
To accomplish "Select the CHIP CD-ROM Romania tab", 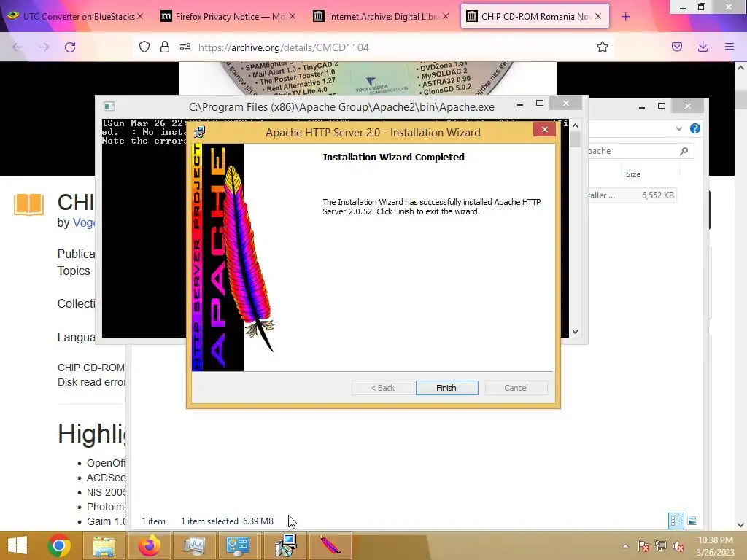I will point(534,16).
